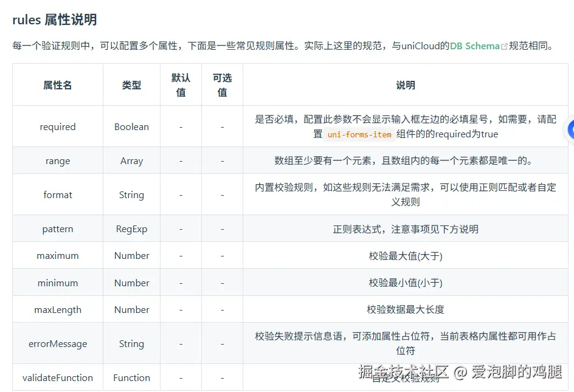Select the String type in errorMessage row
Image resolution: width=574 pixels, height=392 pixels.
[x=131, y=344]
